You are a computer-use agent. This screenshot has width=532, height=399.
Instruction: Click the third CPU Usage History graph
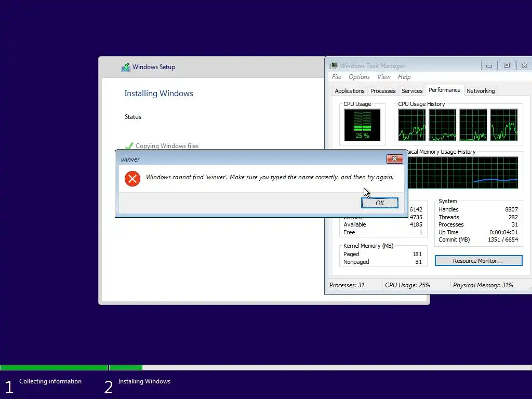tap(473, 125)
